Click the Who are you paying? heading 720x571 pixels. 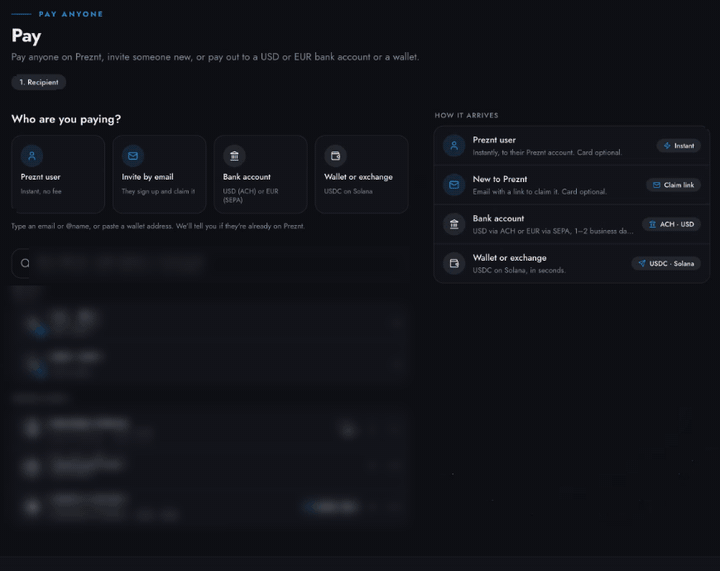(66, 119)
